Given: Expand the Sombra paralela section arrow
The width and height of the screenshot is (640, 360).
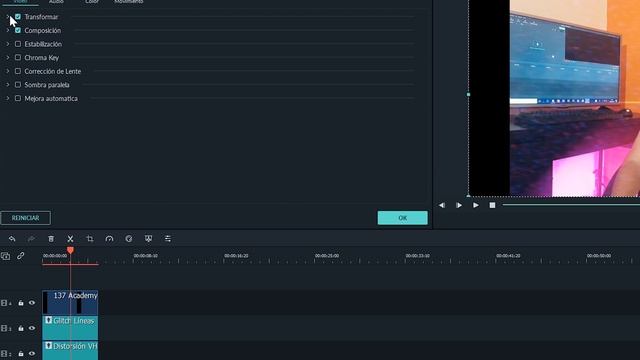Looking at the screenshot, I should [x=7, y=84].
